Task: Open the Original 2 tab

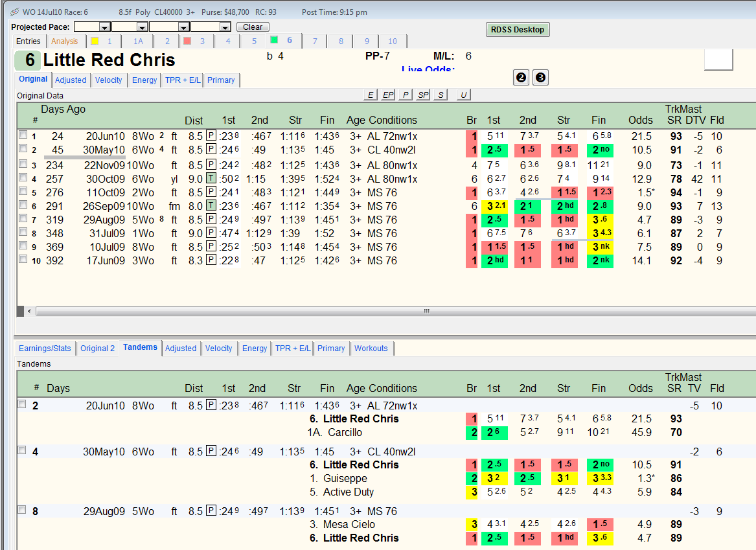Action: 97,349
